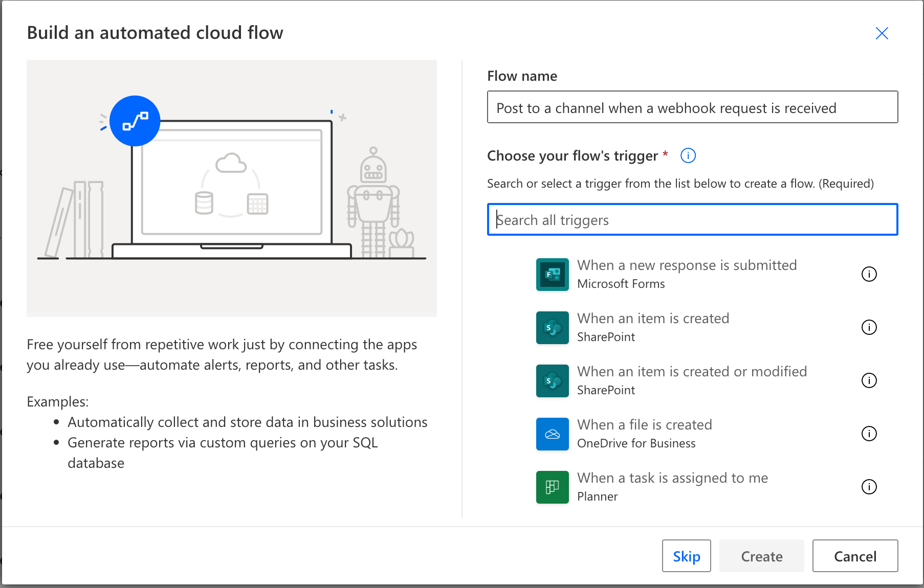Close the automated cloud flow dialog
Viewport: 924px width, 588px height.
click(882, 34)
